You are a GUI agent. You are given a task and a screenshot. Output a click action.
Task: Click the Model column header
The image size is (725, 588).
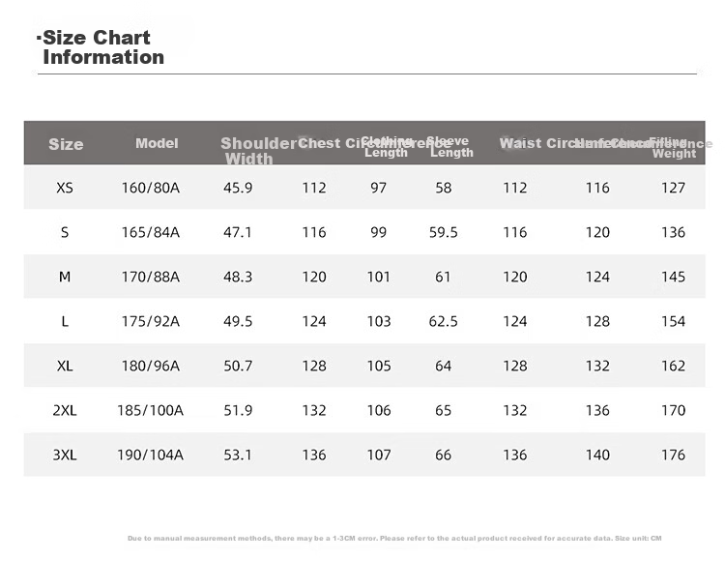coord(157,143)
